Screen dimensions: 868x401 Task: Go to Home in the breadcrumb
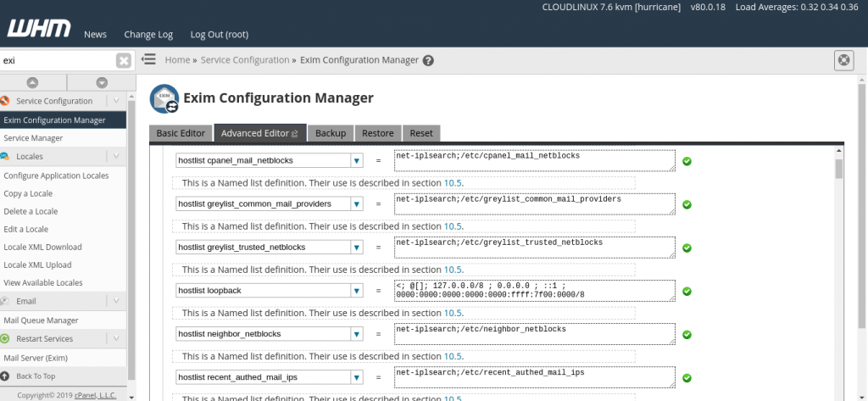click(177, 60)
